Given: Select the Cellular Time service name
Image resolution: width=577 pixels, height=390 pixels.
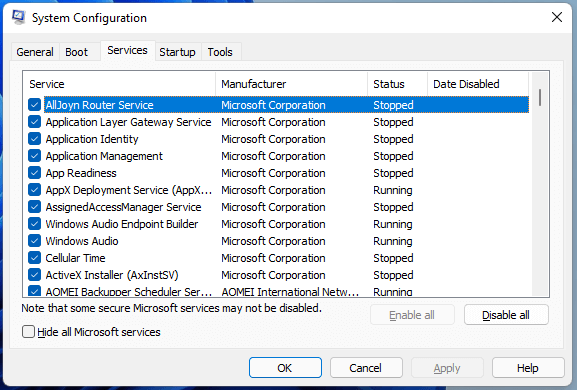Looking at the screenshot, I should click(75, 258).
